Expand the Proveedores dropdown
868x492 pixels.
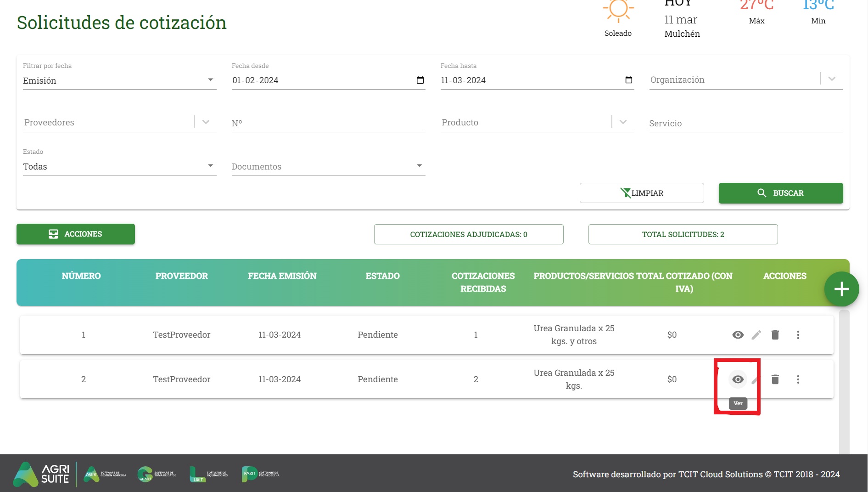(x=206, y=122)
